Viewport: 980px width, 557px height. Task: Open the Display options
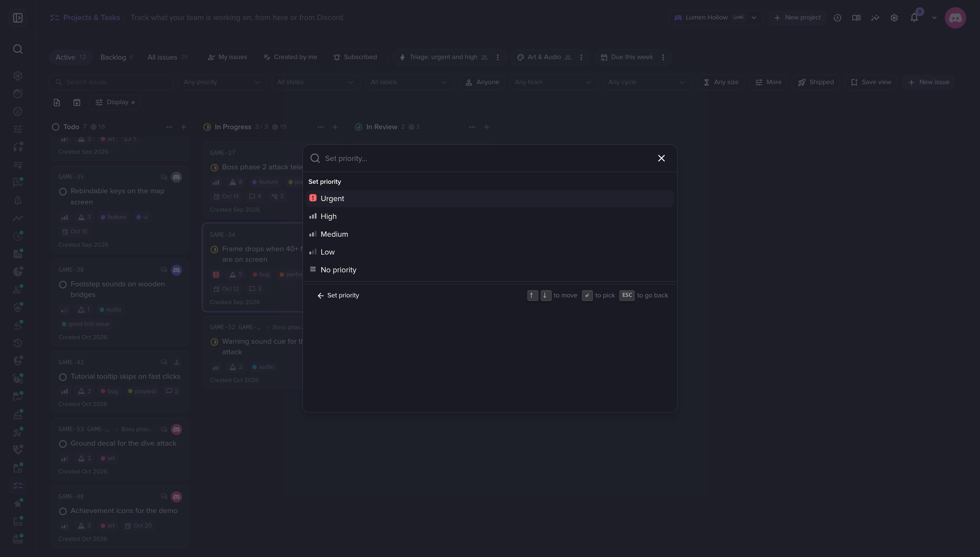(115, 102)
